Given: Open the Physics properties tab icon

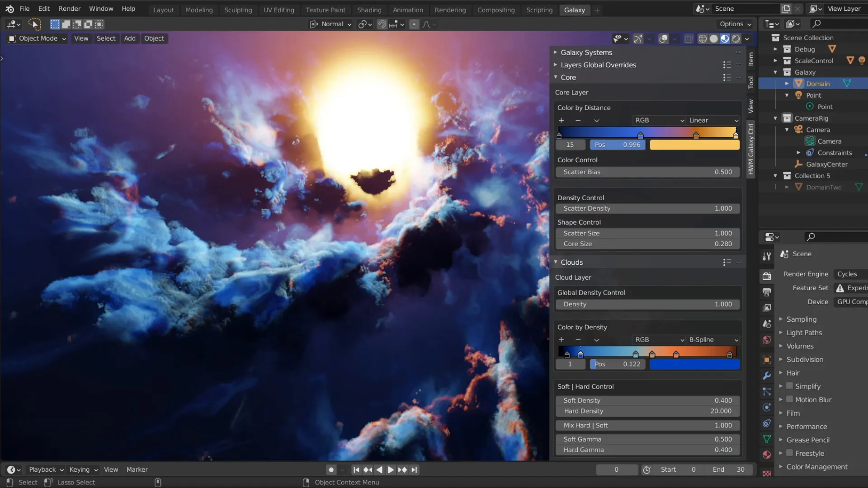Looking at the screenshot, I should pos(767,407).
